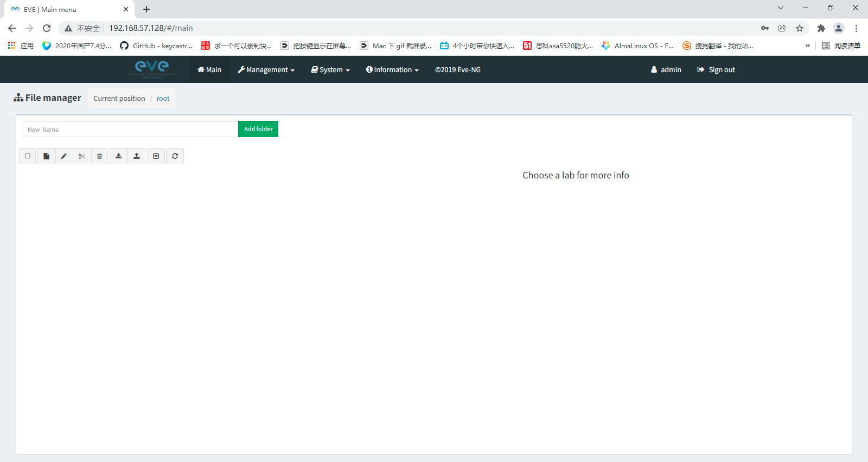Open the saved passwords key icon
The width and height of the screenshot is (868, 462).
coord(765,28)
